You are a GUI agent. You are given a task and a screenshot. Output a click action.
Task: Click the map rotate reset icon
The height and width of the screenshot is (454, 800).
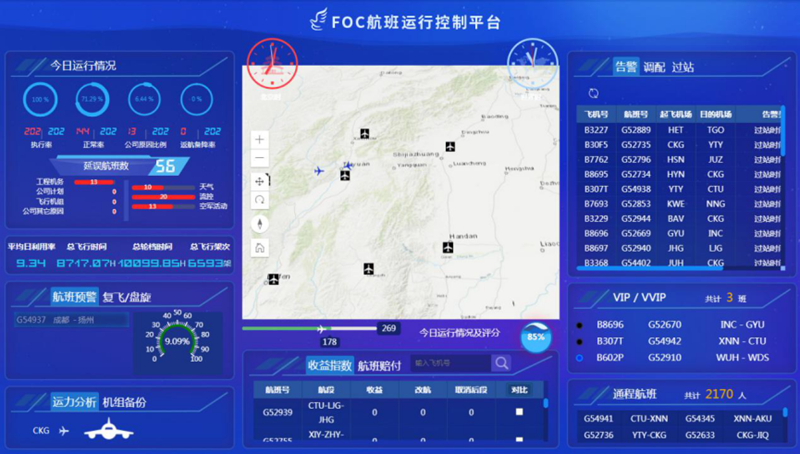(259, 200)
